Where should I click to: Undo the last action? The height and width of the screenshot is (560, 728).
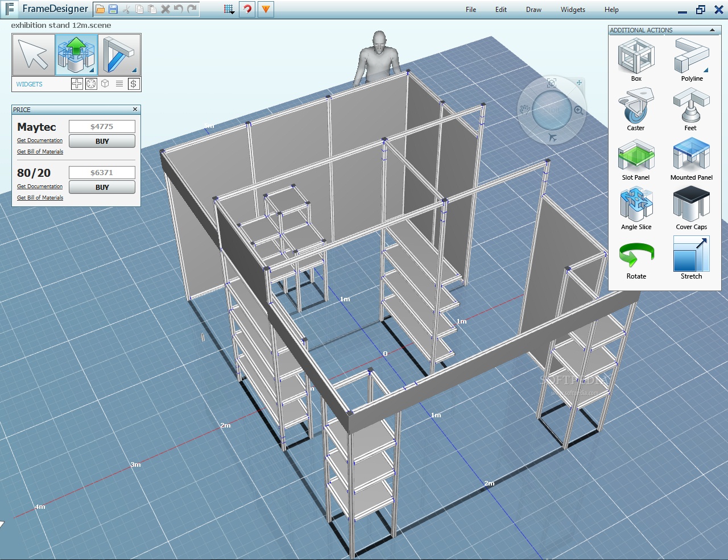click(x=178, y=9)
